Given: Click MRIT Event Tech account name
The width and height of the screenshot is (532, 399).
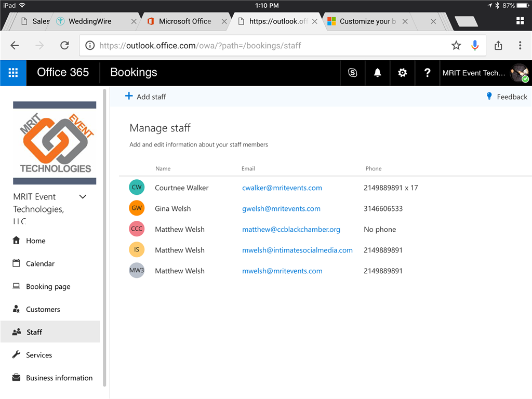Looking at the screenshot, I should pos(474,73).
